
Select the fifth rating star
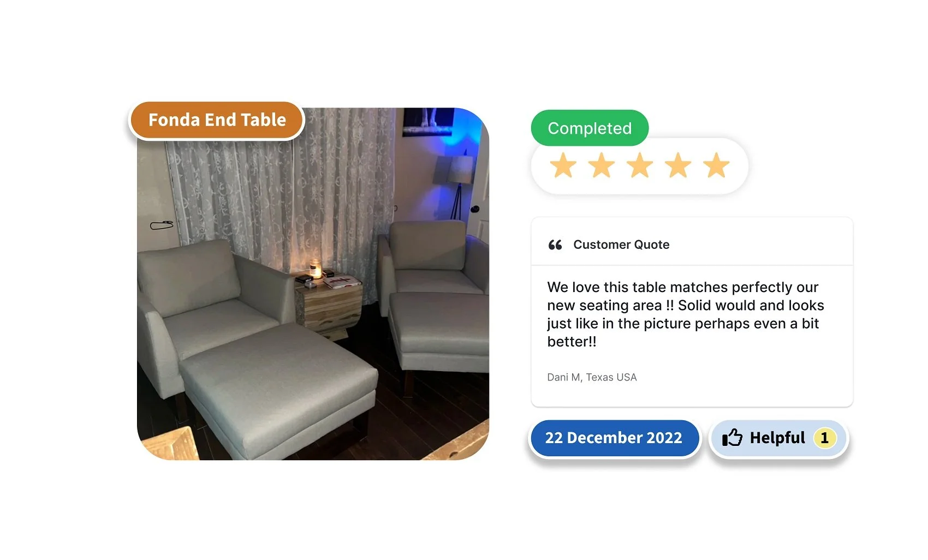(x=716, y=165)
